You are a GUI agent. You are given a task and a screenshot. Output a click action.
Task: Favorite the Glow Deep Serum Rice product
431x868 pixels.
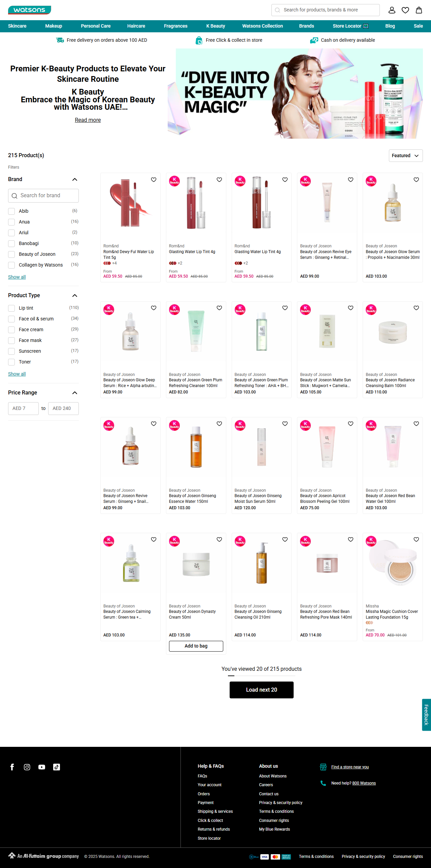pos(154,308)
